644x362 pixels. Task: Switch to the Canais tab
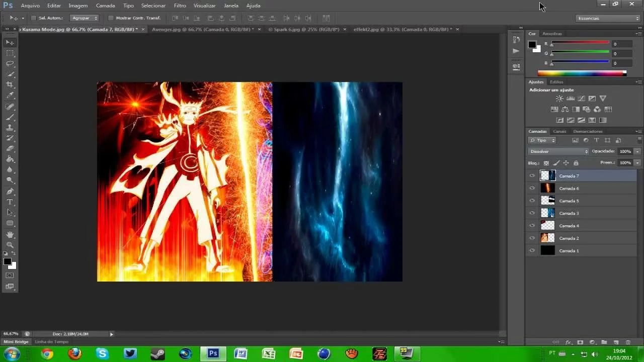pyautogui.click(x=559, y=131)
